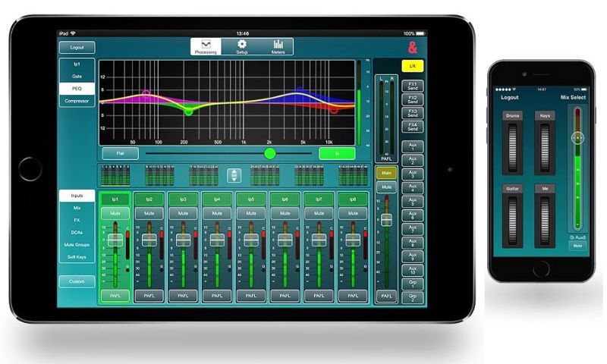Mute channel Ip3
The width and height of the screenshot is (607, 364).
tap(184, 214)
